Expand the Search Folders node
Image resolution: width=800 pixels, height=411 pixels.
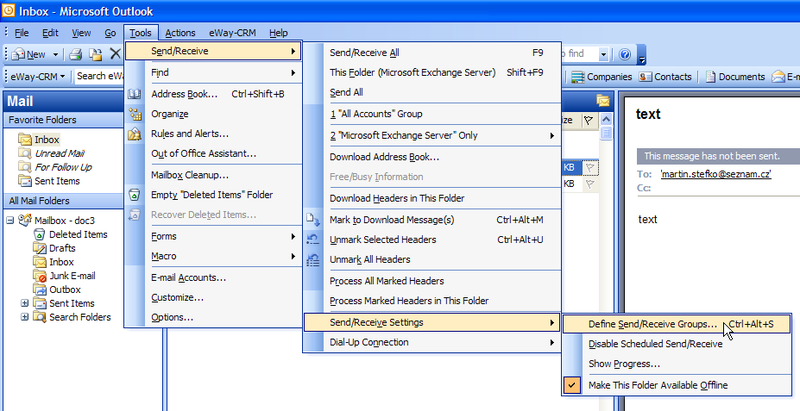tap(24, 317)
